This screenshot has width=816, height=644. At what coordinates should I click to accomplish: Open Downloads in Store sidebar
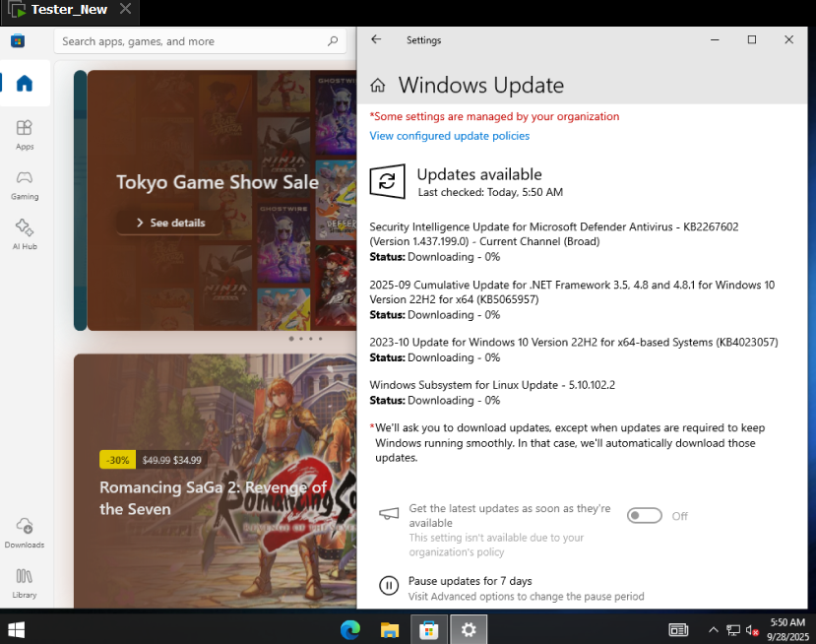click(25, 533)
